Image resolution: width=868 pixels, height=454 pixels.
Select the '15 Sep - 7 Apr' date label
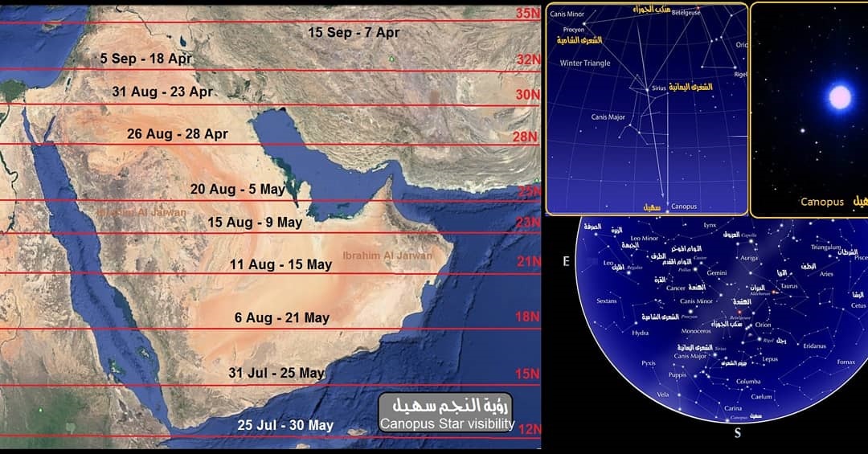(x=354, y=33)
